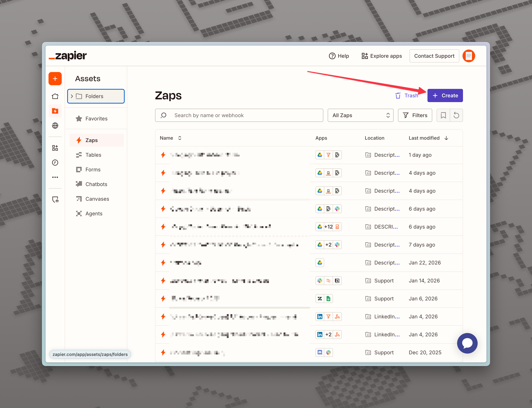Viewport: 532px width, 408px height.
Task: Click the orange profile avatar
Action: pyautogui.click(x=468, y=56)
